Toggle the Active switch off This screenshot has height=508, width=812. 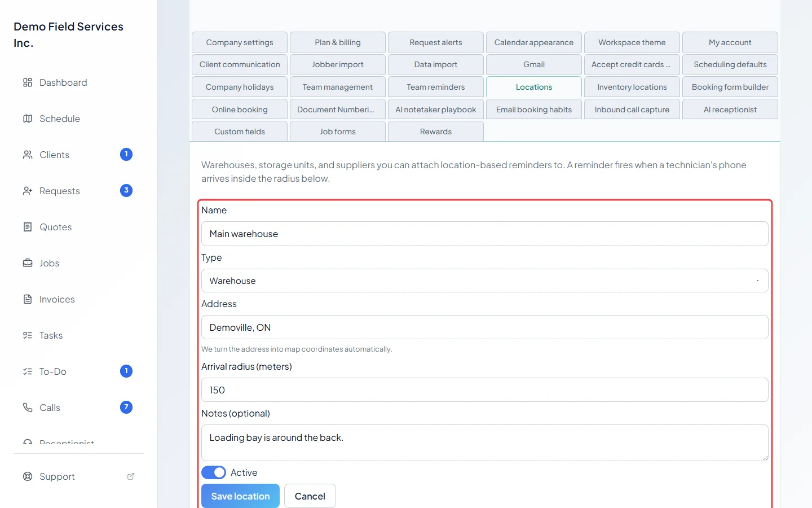[x=214, y=472]
